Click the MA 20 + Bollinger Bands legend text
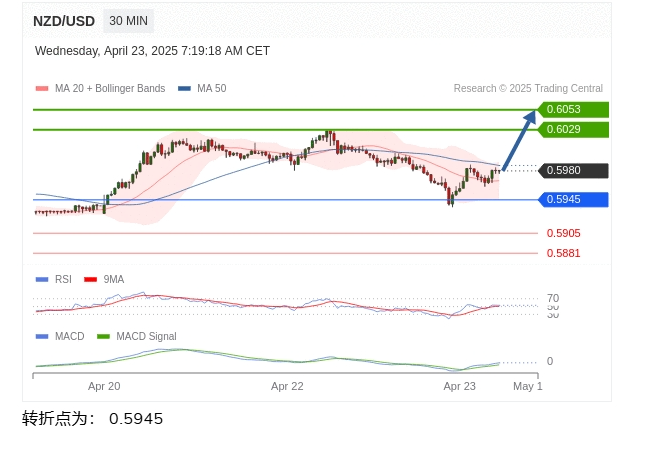Screen dimensions: 660x454 click(x=110, y=88)
